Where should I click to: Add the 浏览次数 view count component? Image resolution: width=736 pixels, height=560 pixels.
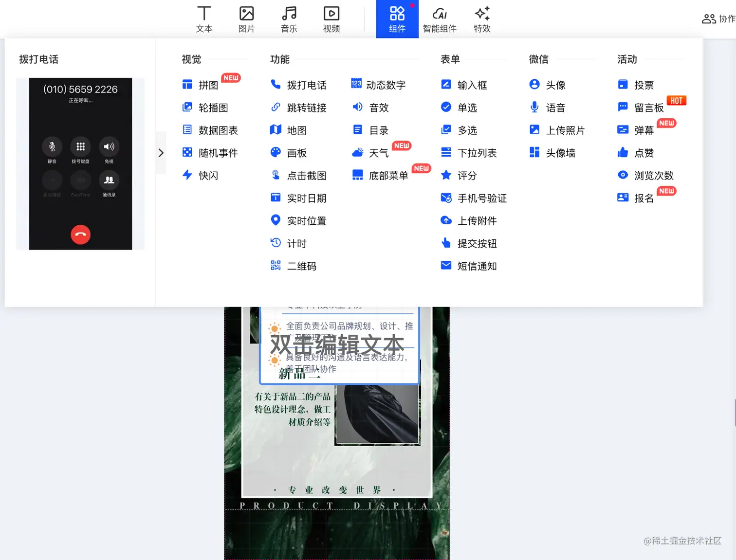(645, 175)
